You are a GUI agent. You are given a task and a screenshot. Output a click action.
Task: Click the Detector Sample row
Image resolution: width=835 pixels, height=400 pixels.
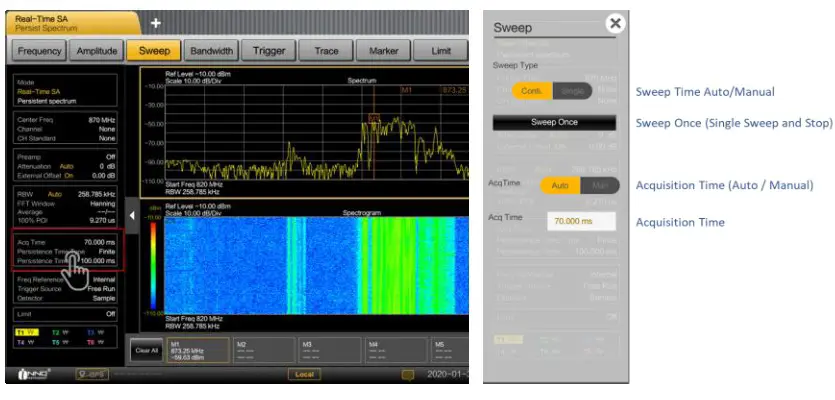pos(66,298)
